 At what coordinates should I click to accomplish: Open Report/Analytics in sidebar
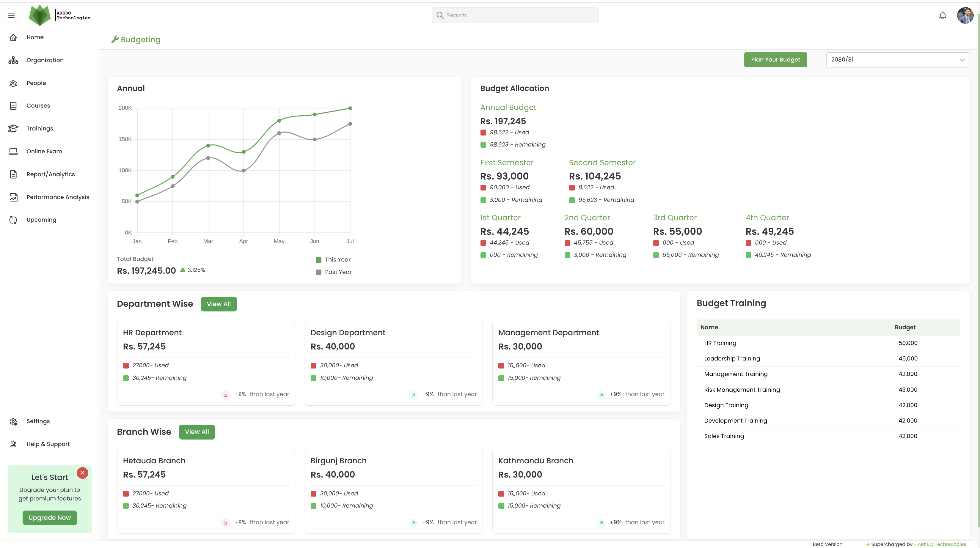click(x=51, y=174)
